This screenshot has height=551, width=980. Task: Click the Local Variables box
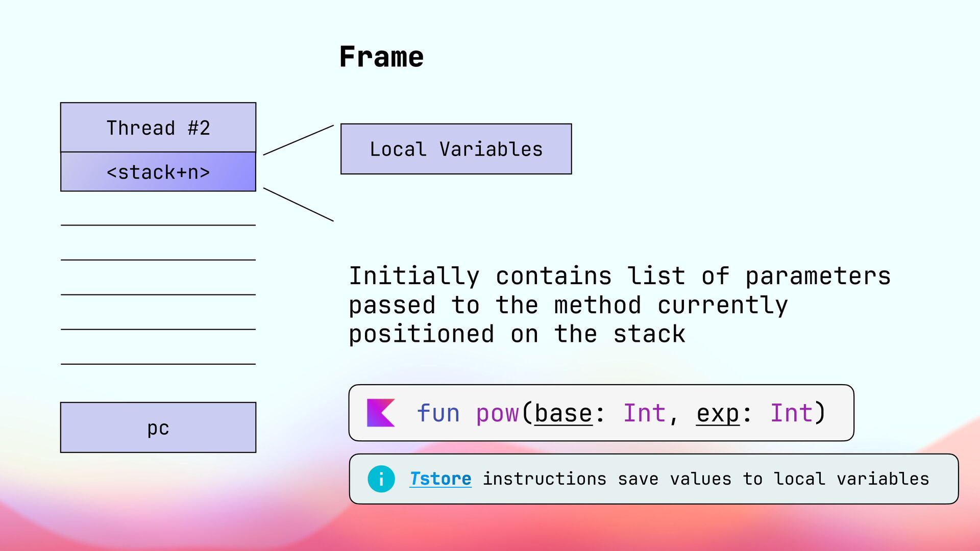(456, 149)
